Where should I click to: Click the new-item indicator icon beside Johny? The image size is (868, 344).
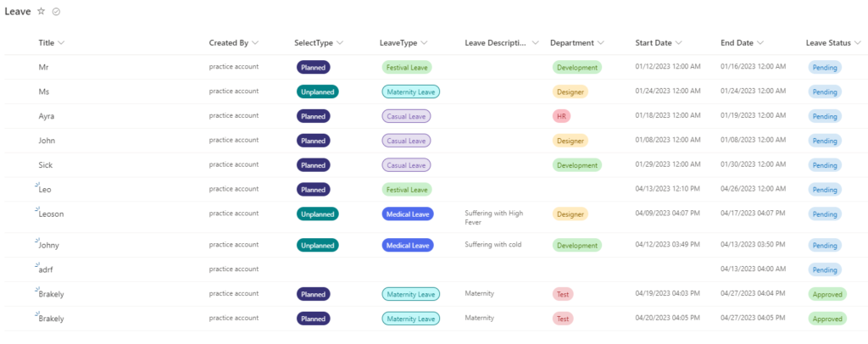(36, 241)
